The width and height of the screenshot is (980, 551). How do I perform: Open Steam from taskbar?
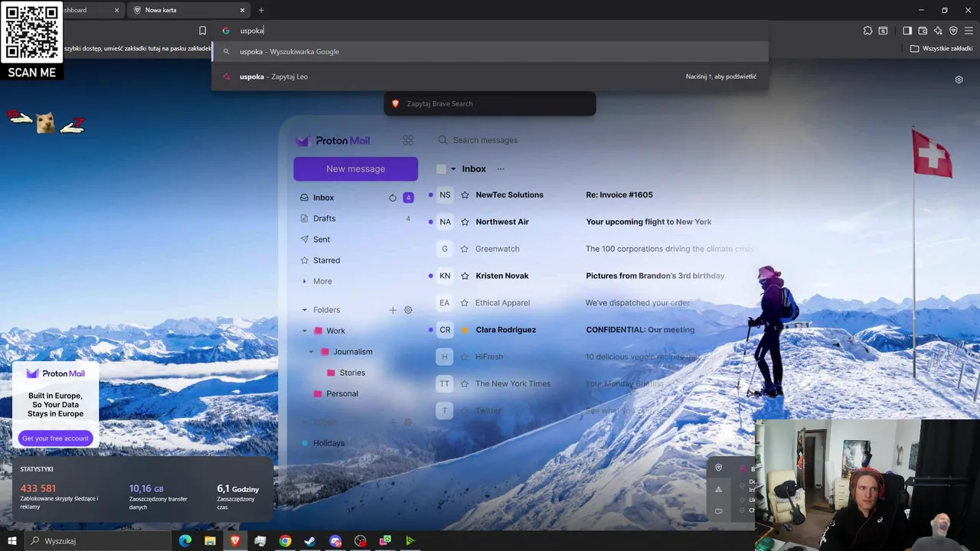310,541
